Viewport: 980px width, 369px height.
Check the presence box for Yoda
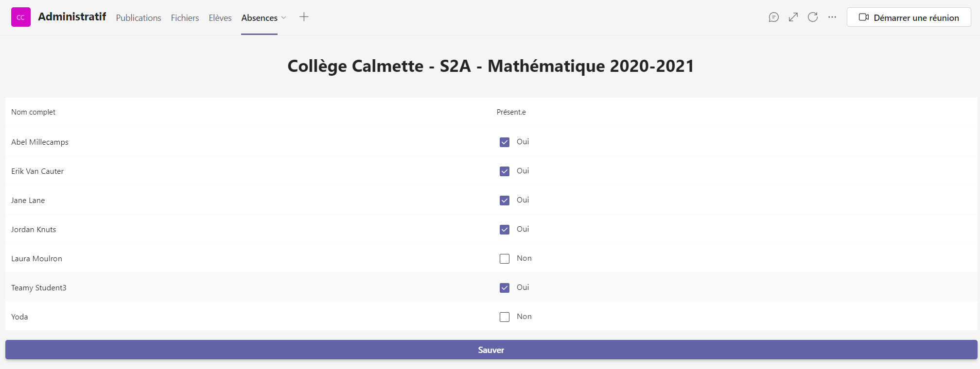click(505, 317)
